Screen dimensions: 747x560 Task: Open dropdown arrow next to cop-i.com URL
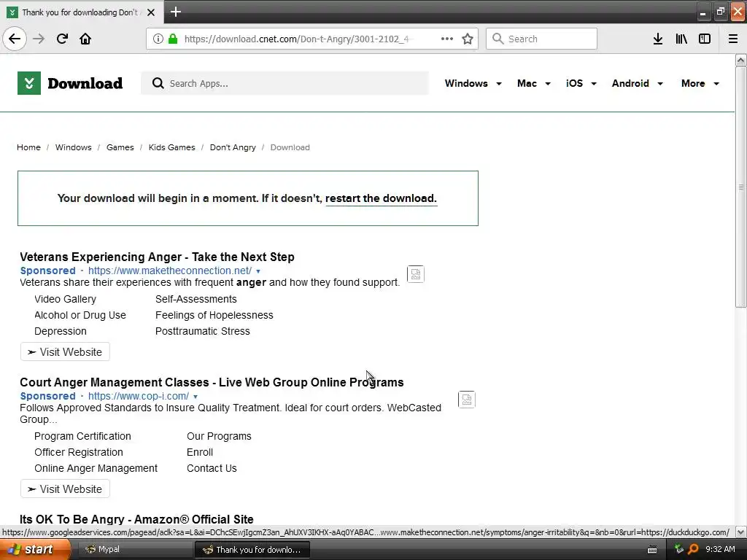pos(196,397)
